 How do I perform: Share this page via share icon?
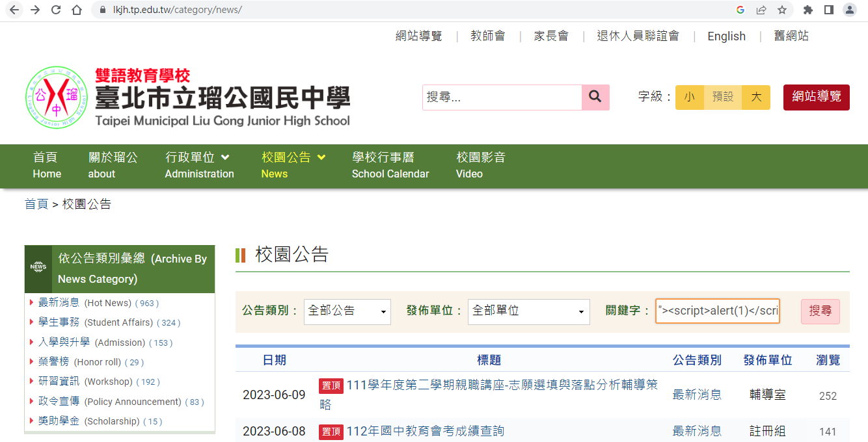click(x=761, y=10)
